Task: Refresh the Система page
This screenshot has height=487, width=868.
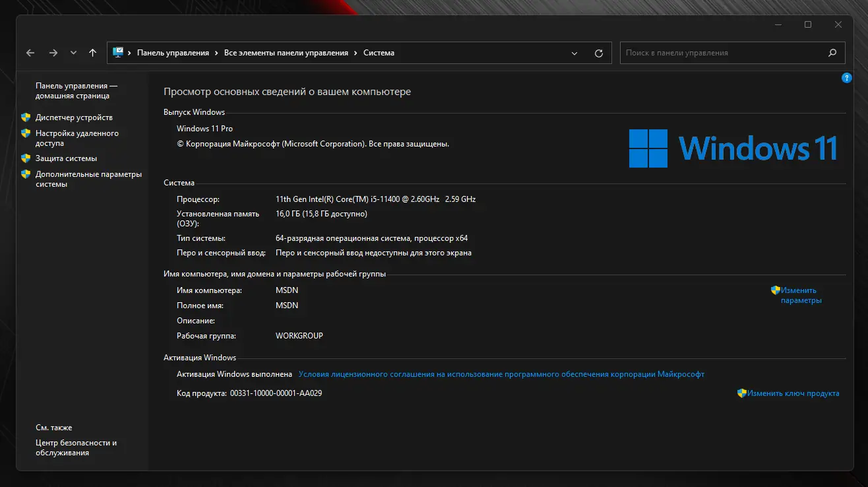Action: click(599, 53)
